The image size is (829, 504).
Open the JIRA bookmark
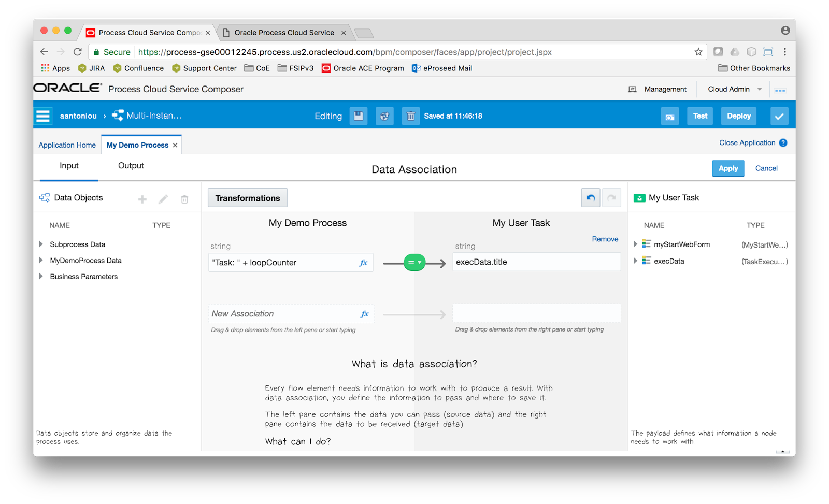[91, 68]
